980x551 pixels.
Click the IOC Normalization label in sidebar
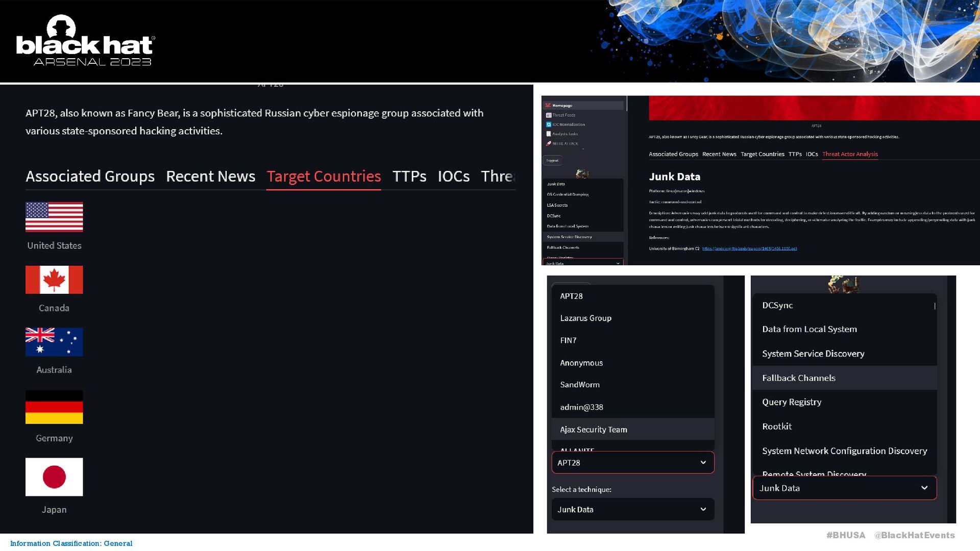coord(569,124)
